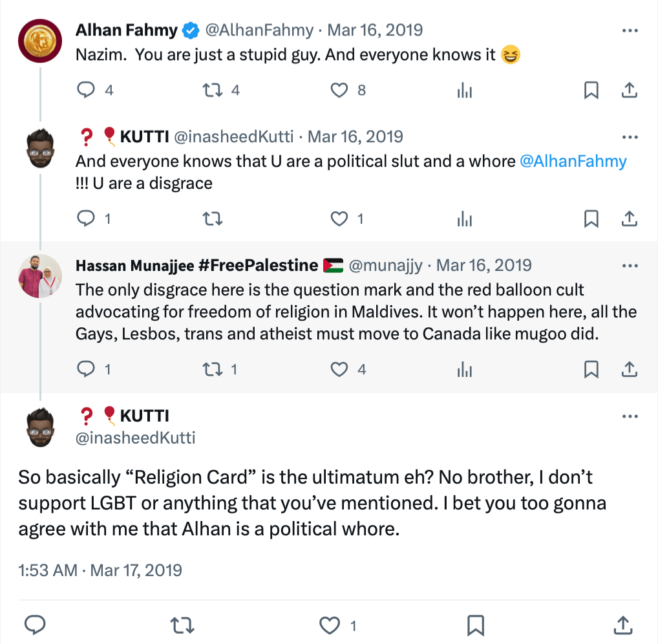
Task: Bookmark Alhan Fahmy's tweet
Action: [591, 91]
